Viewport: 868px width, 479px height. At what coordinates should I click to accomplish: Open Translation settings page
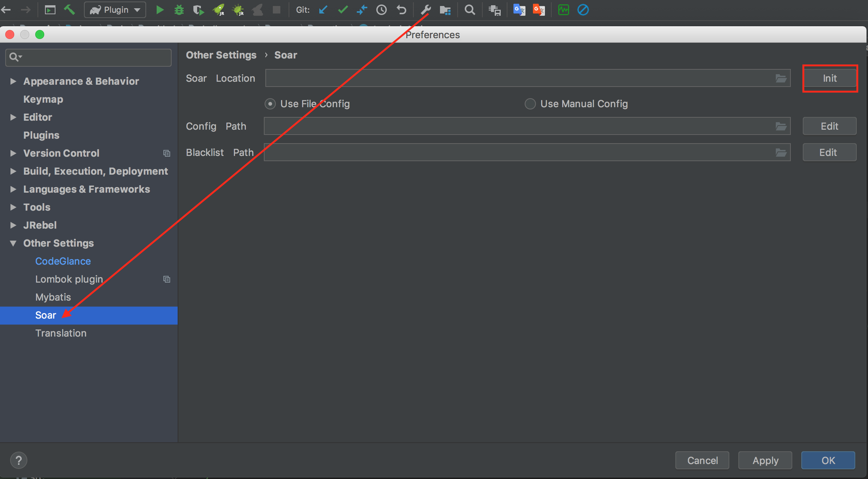(x=61, y=333)
